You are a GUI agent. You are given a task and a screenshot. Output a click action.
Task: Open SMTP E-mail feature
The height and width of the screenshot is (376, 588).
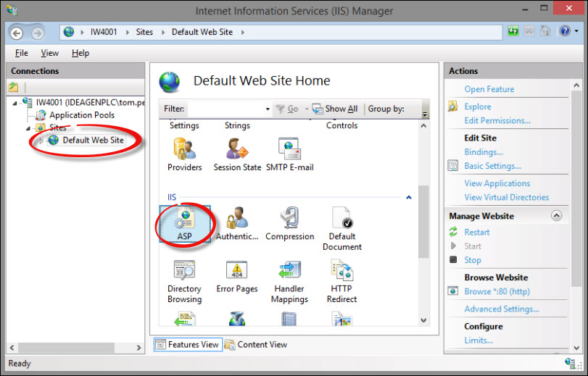(289, 154)
